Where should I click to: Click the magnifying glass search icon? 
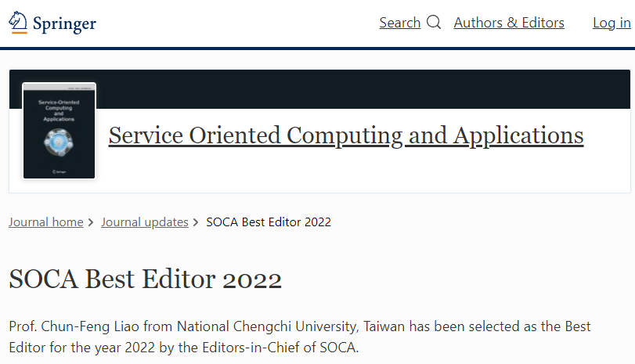pyautogui.click(x=434, y=22)
